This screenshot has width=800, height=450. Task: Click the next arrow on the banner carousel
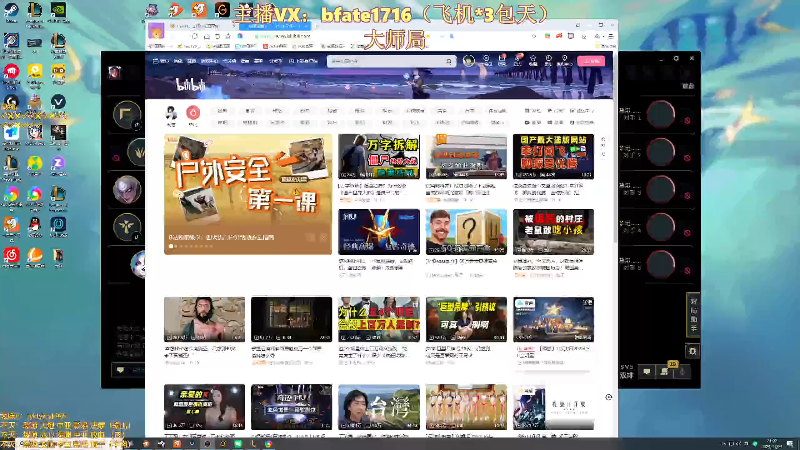323,237
